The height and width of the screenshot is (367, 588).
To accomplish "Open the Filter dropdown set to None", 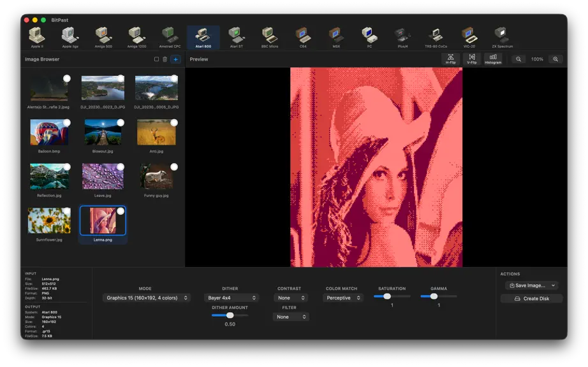I will 290,317.
